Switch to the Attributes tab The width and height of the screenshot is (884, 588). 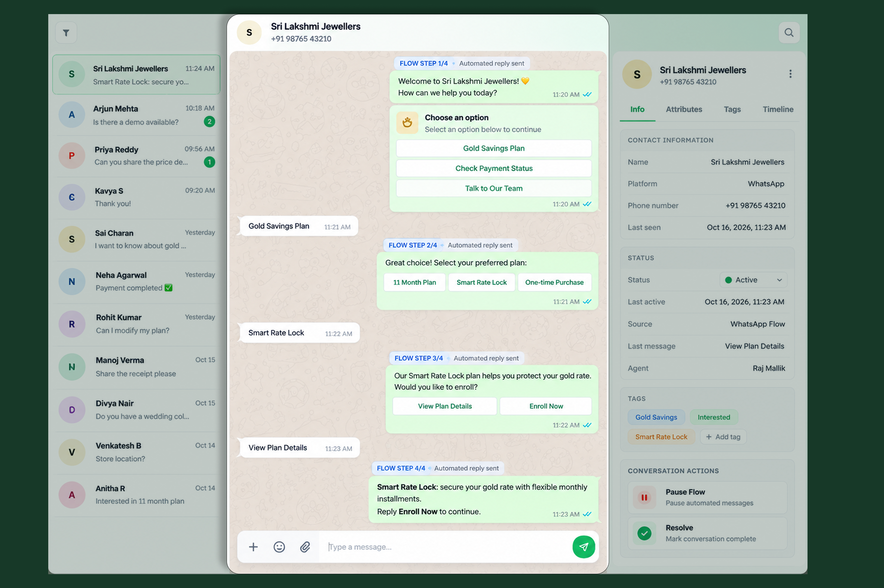point(684,109)
